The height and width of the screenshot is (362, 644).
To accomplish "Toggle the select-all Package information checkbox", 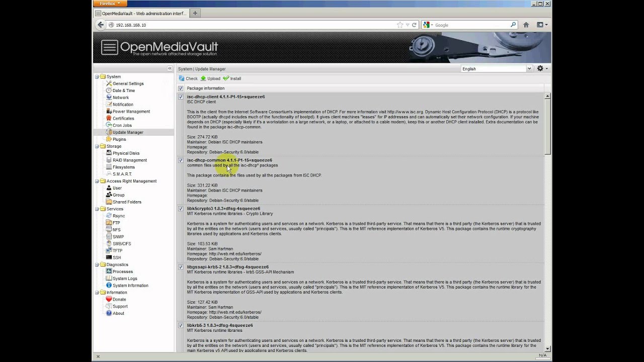I will [x=181, y=88].
